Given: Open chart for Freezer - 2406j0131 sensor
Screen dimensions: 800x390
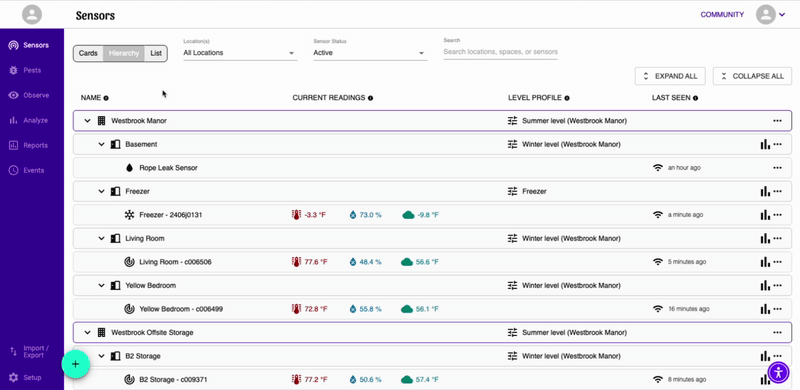Looking at the screenshot, I should coord(765,215).
